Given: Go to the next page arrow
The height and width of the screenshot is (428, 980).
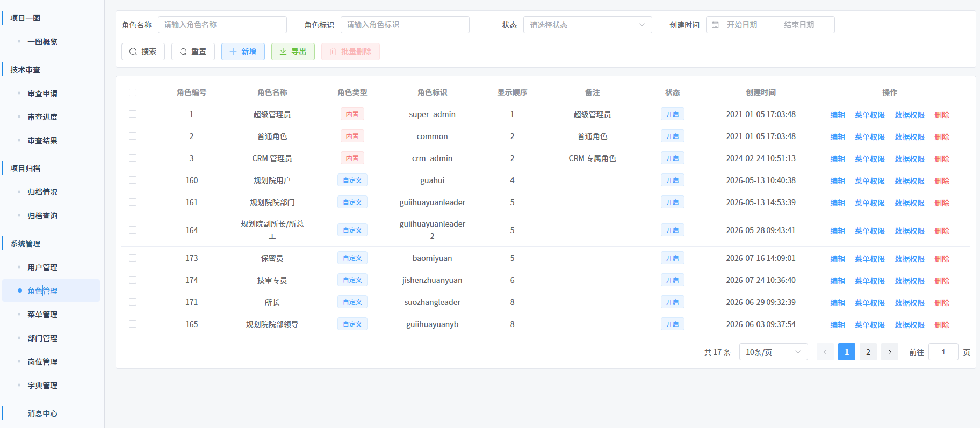Looking at the screenshot, I should click(889, 352).
